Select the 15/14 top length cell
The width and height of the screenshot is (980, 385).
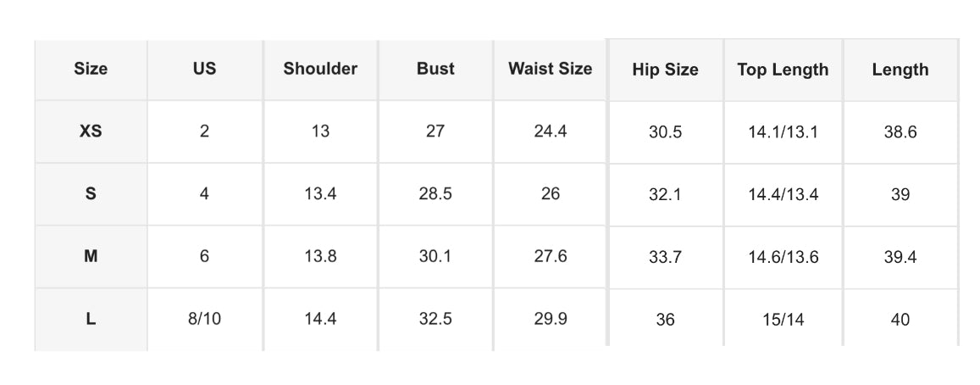tap(783, 319)
